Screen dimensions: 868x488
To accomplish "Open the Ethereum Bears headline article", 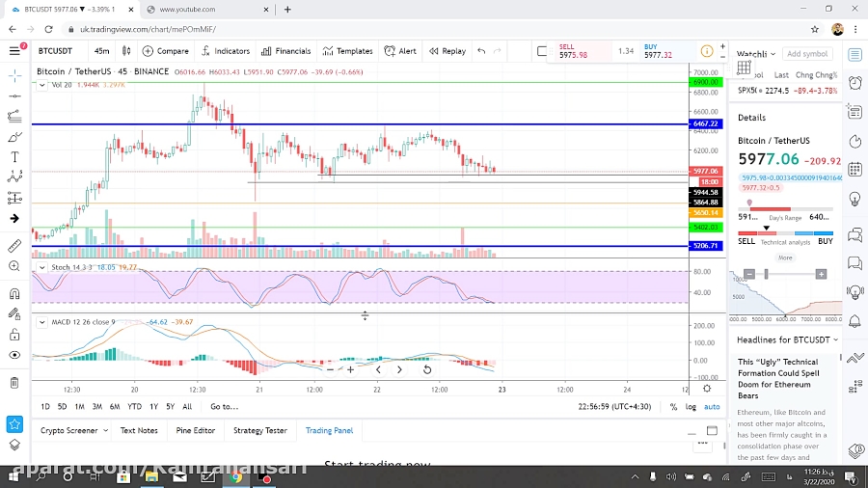I will [x=778, y=378].
